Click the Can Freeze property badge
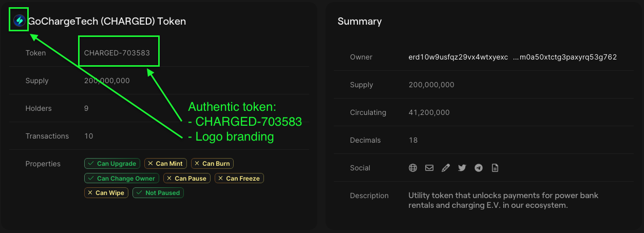The image size is (644, 233). [x=239, y=179]
